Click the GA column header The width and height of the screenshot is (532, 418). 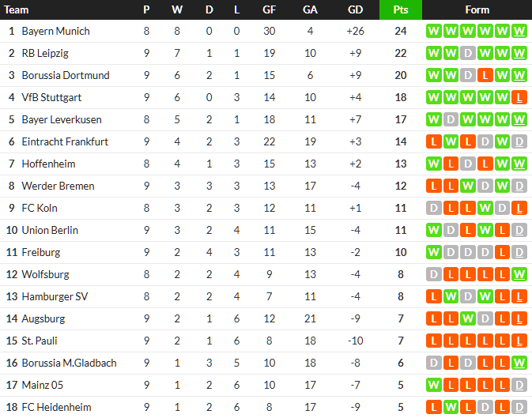coord(310,10)
